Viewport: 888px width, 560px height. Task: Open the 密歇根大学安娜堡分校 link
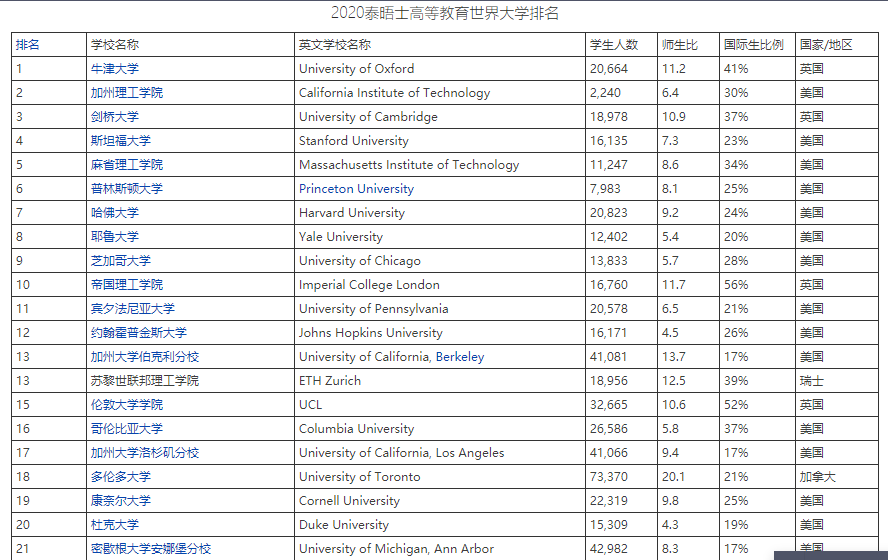pos(151,549)
